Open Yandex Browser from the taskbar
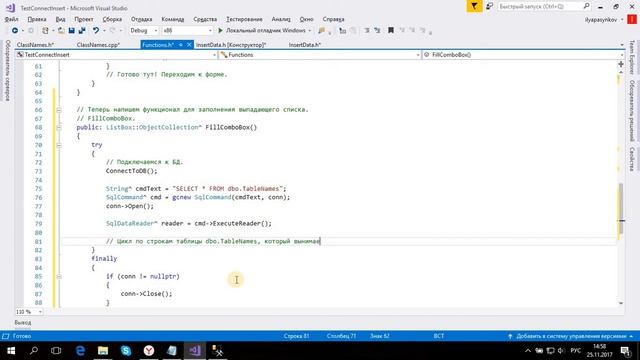This screenshot has width=640, height=360. pyautogui.click(x=149, y=351)
